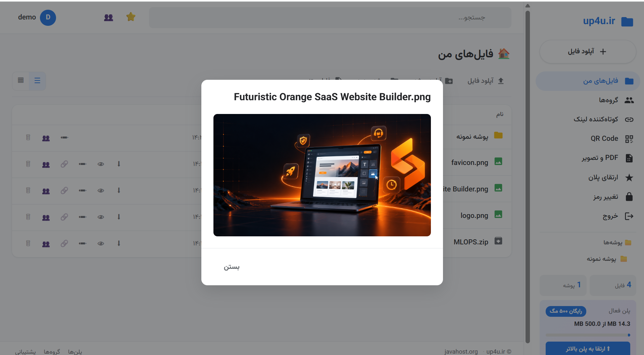Click the up4u.ir folder logo icon
Screen dimensions: 644x355
click(627, 21)
